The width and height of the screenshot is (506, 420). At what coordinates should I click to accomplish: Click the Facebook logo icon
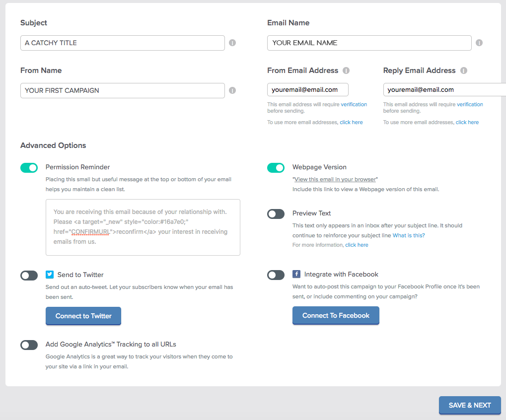click(x=296, y=274)
